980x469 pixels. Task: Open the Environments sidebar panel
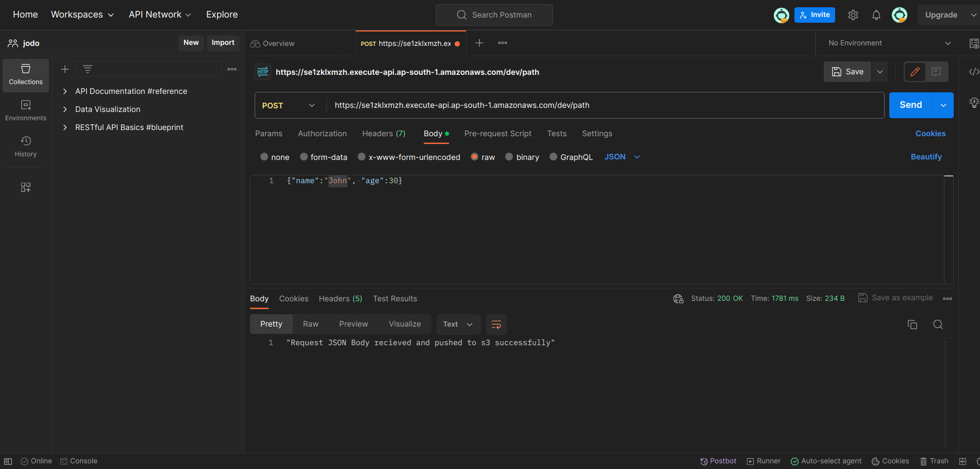click(x=26, y=111)
